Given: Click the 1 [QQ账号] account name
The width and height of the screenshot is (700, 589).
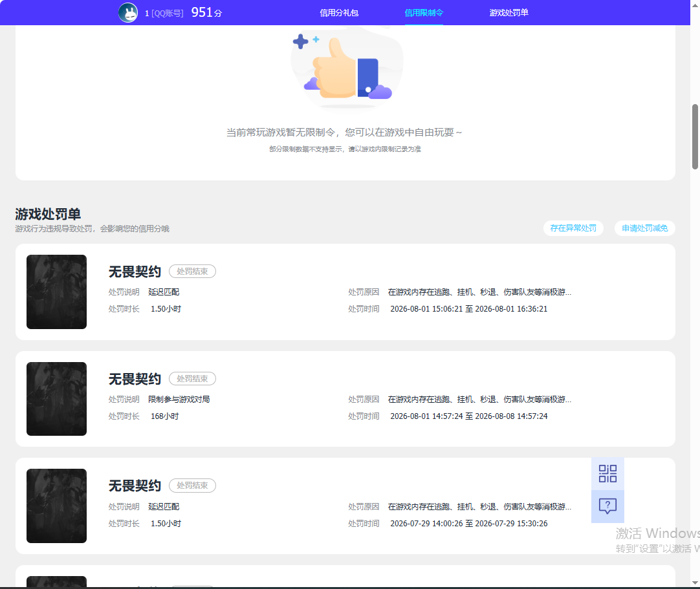Looking at the screenshot, I should [x=164, y=14].
